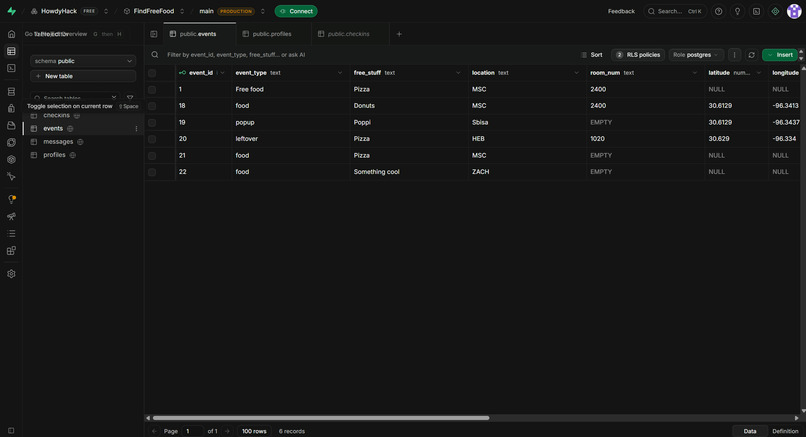This screenshot has width=806, height=437.
Task: Open the FindFreeFood project switcher
Action: point(182,11)
